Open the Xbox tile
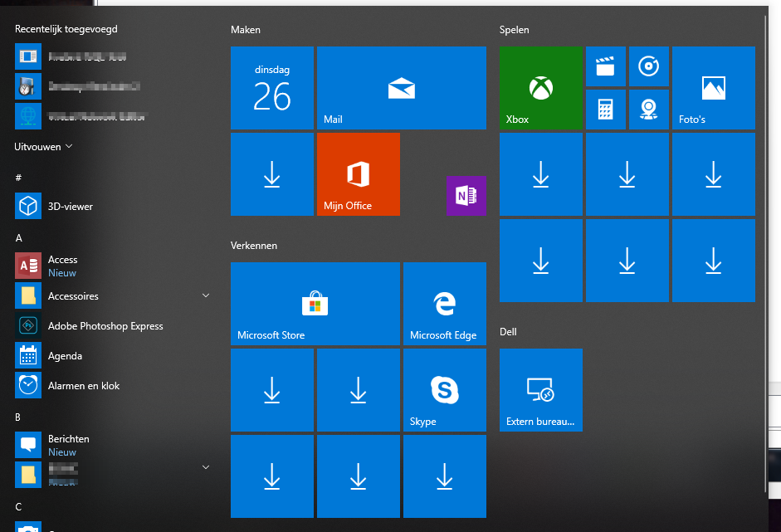 541,88
